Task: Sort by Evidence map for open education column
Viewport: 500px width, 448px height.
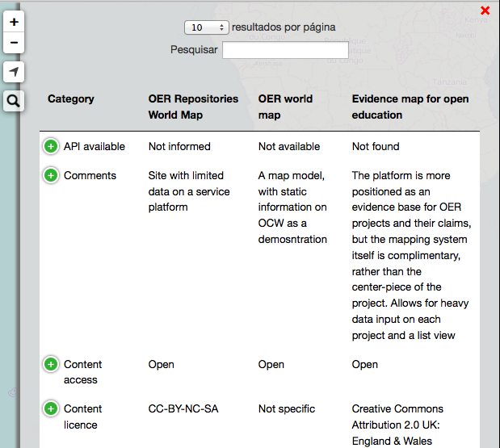Action: coord(410,107)
